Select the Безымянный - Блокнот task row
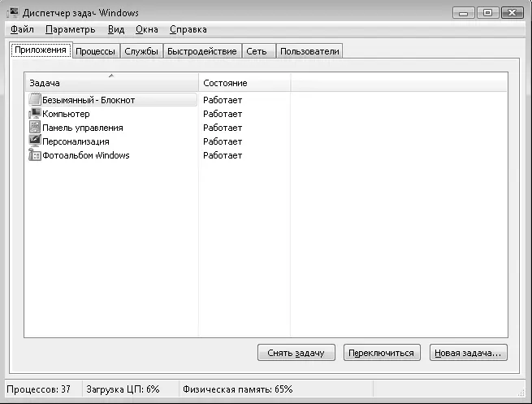The image size is (532, 404). (113, 100)
